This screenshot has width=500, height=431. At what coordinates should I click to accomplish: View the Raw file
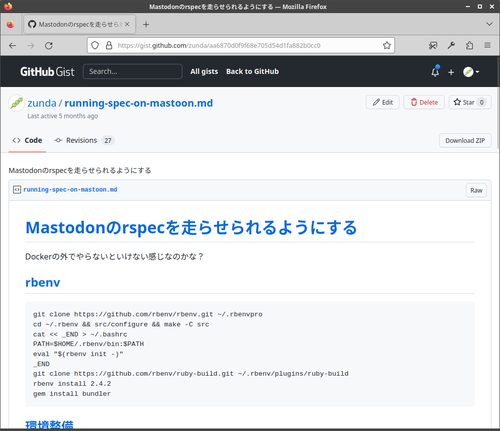coord(476,190)
